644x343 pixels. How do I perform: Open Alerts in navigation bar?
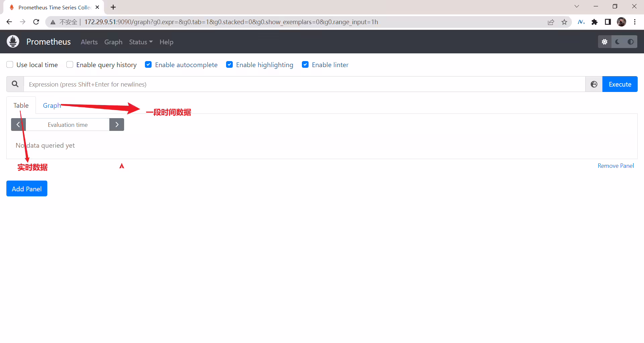coord(89,42)
